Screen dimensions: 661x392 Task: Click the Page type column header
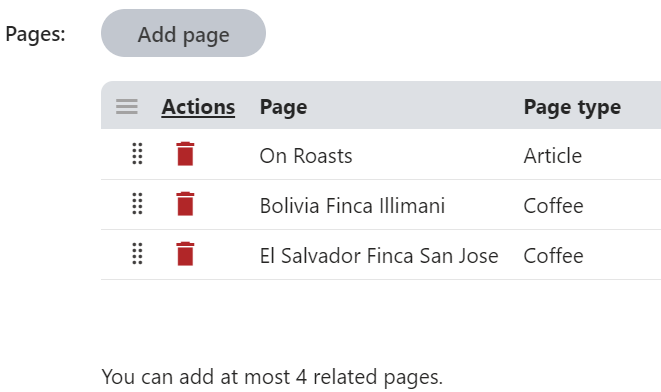[x=572, y=107]
